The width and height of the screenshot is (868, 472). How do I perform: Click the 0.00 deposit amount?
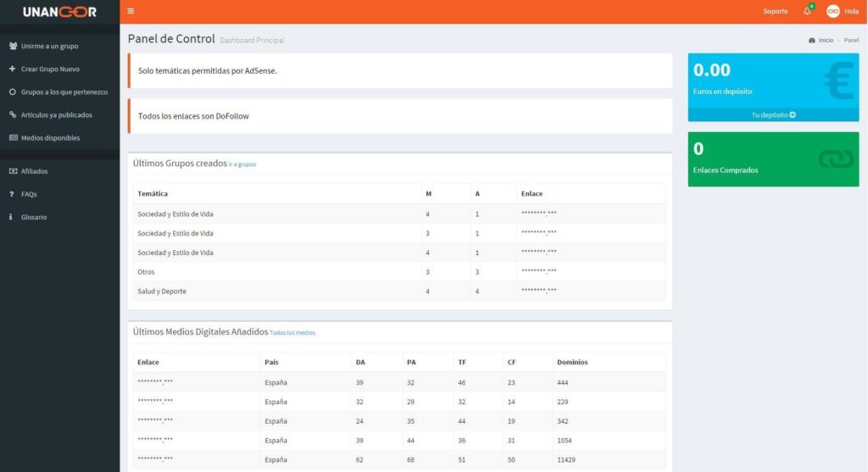click(x=712, y=70)
